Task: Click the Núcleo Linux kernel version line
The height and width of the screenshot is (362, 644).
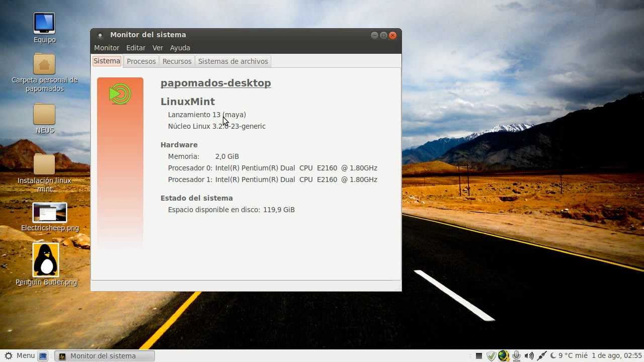Action: click(x=217, y=126)
